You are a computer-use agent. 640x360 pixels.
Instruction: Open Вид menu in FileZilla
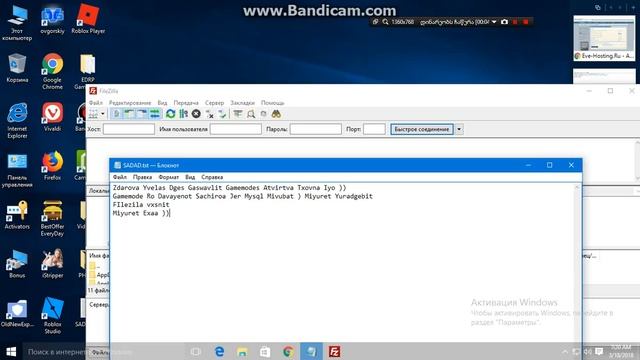click(x=162, y=102)
